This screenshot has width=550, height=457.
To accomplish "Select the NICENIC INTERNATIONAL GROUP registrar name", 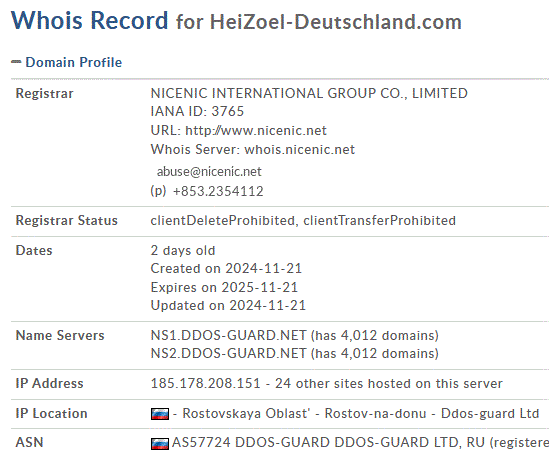I will pos(309,93).
